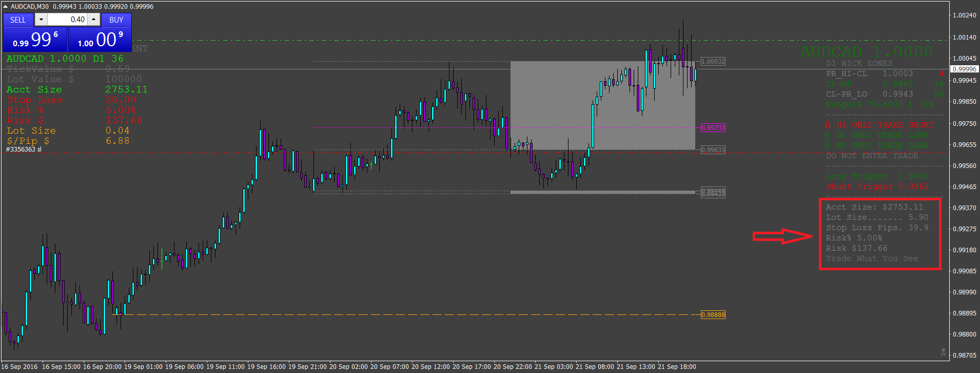Image resolution: width=980 pixels, height=373 pixels.
Task: Click the Long Trigger 1.0003 text
Action: click(877, 176)
